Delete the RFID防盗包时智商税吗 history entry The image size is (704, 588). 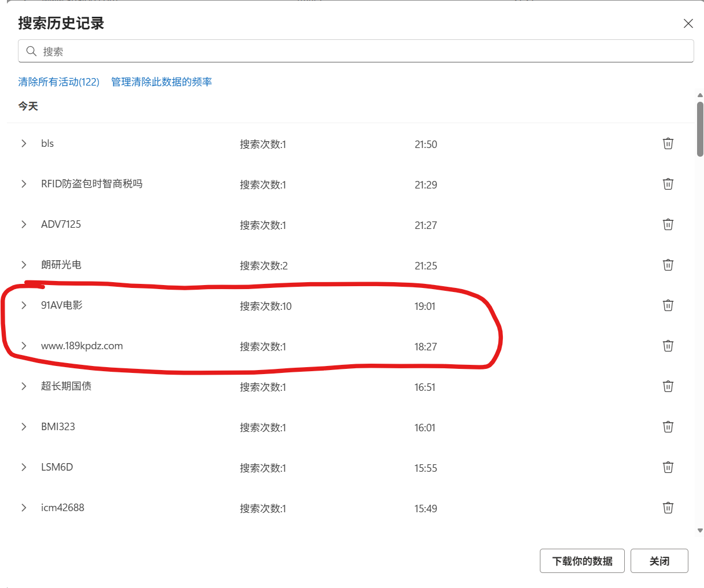coord(668,184)
